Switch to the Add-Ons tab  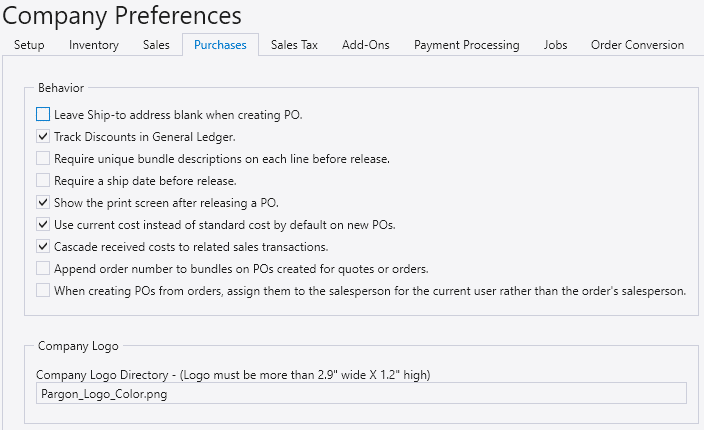[x=365, y=45]
